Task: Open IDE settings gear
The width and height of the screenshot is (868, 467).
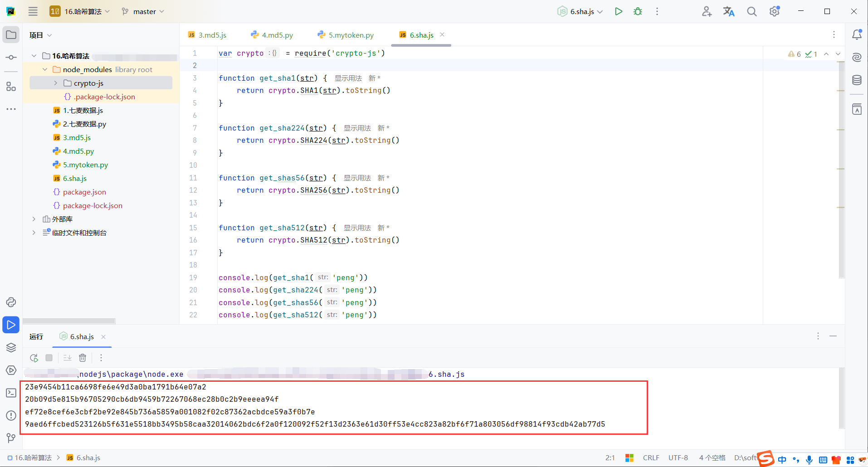Action: pos(775,11)
